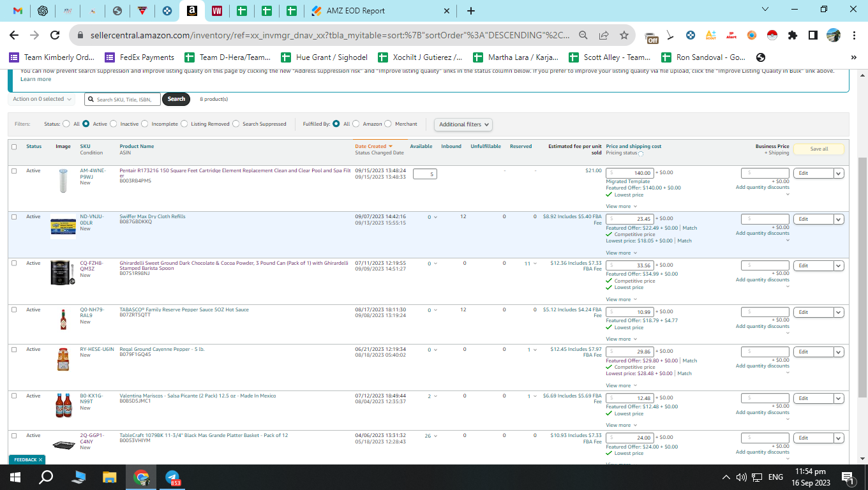This screenshot has height=490, width=868.
Task: Select the Search Suppressed status filter
Action: (236, 124)
